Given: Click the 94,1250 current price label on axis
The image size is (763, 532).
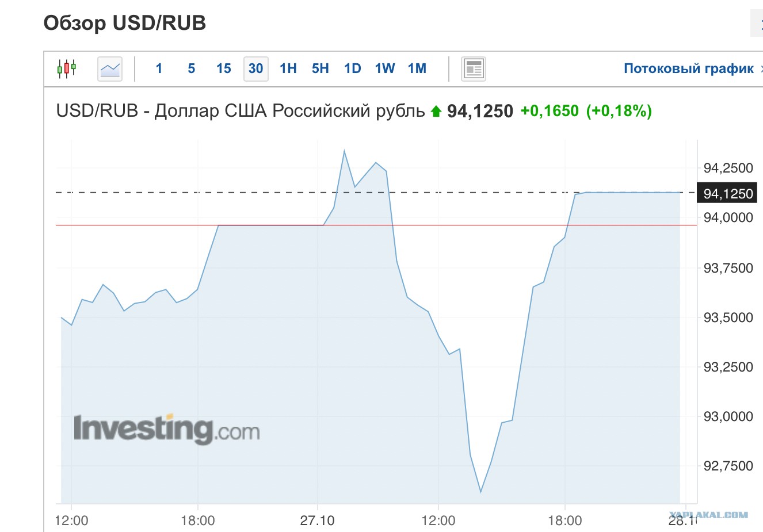Looking at the screenshot, I should [x=728, y=194].
